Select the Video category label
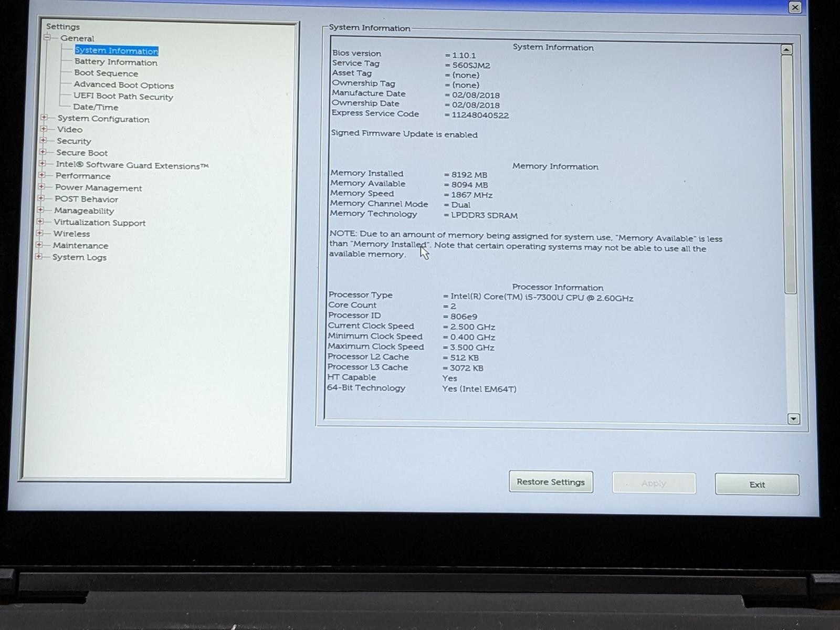840x630 pixels. 70,129
